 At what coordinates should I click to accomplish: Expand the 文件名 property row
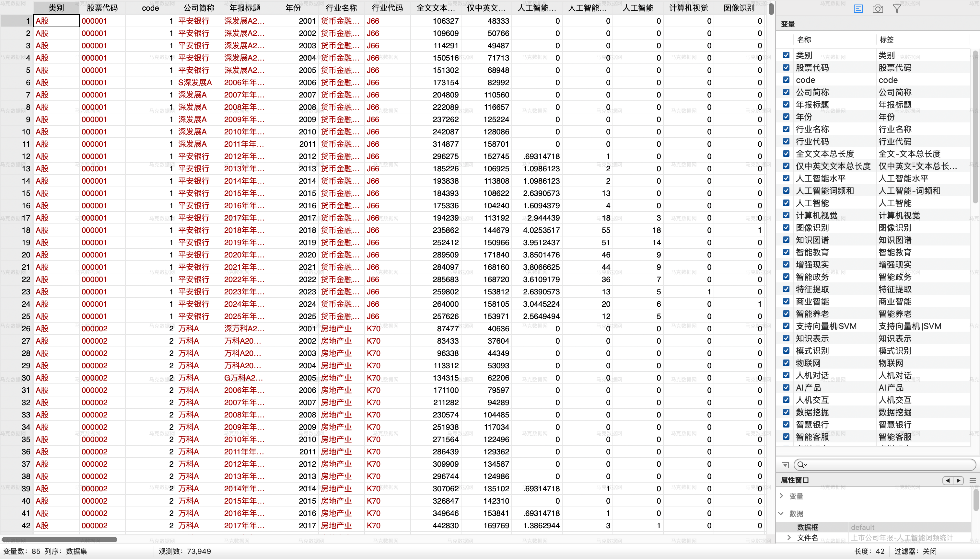tap(789, 538)
